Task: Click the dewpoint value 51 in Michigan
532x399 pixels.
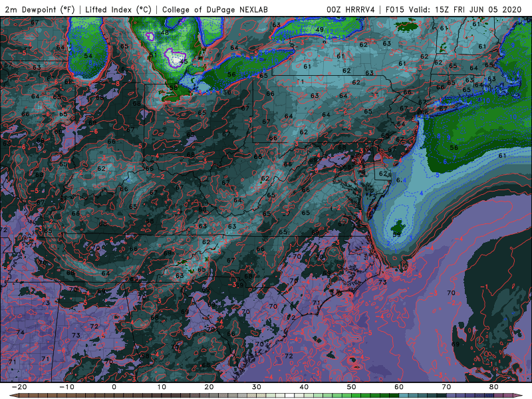Action: 154,55
